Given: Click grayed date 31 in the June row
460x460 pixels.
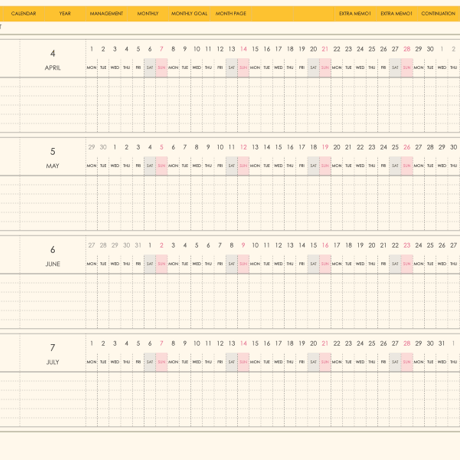Looking at the screenshot, I should [x=138, y=245].
